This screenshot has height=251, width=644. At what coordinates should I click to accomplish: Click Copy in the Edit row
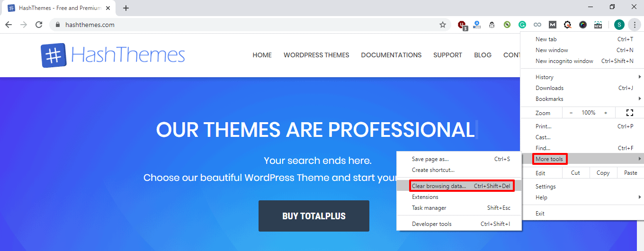[603, 173]
